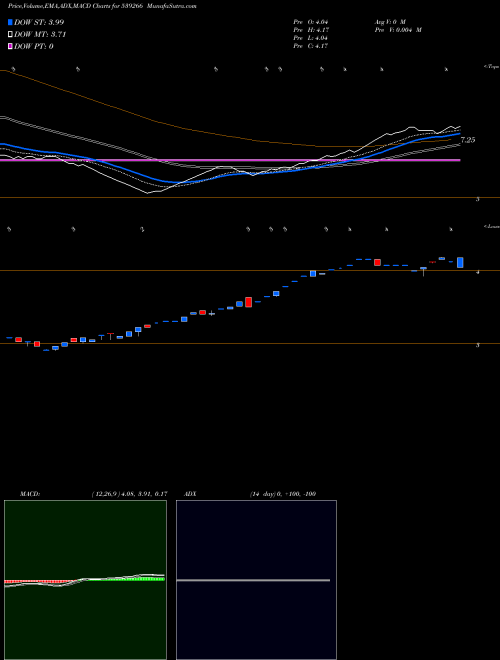Click the MACD '(12,26,9) 4.08, 3.91, 0.17' values

pyautogui.click(x=129, y=494)
